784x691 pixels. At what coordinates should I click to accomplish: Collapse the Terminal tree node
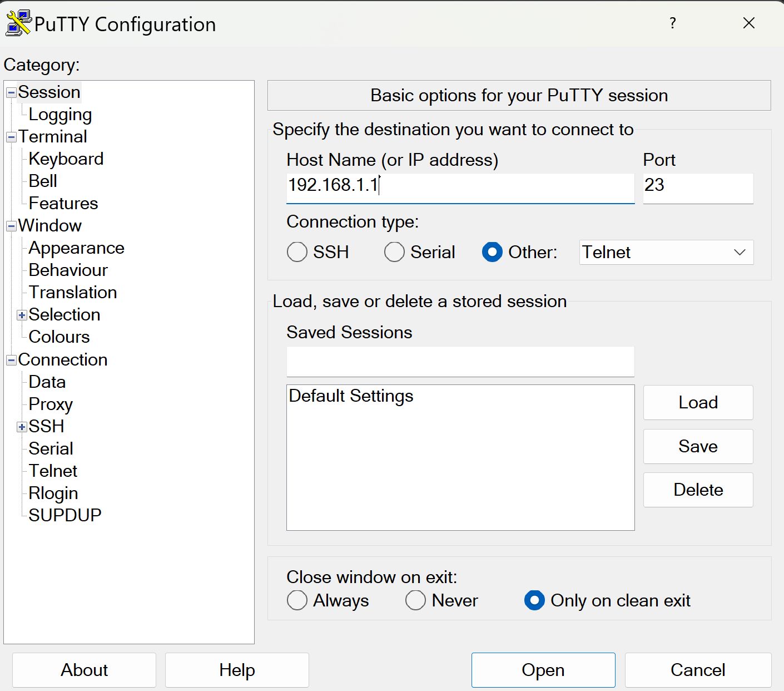coord(11,137)
